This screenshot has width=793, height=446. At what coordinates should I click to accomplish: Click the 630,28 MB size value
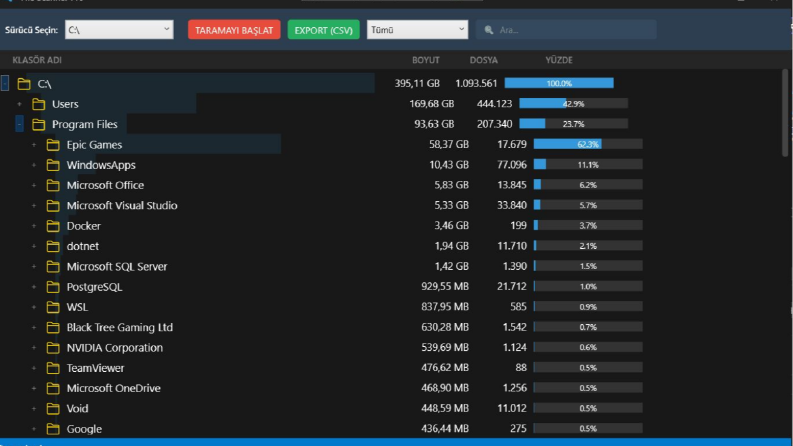click(x=445, y=327)
